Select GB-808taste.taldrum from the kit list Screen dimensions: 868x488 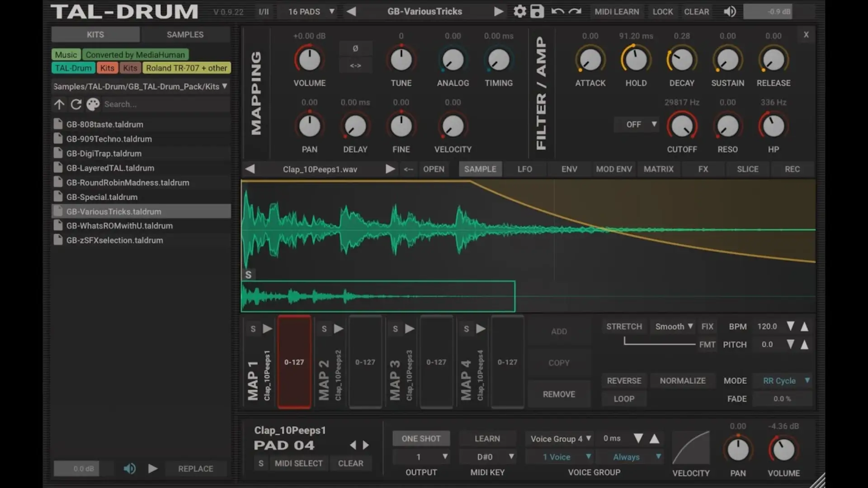[105, 124]
